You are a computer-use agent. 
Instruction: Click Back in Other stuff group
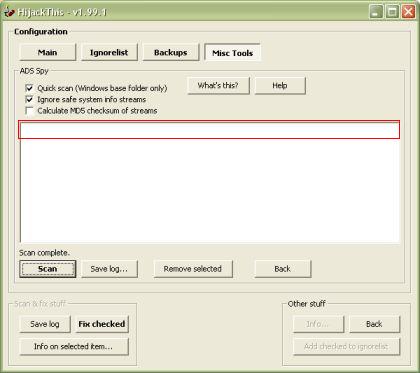374,324
